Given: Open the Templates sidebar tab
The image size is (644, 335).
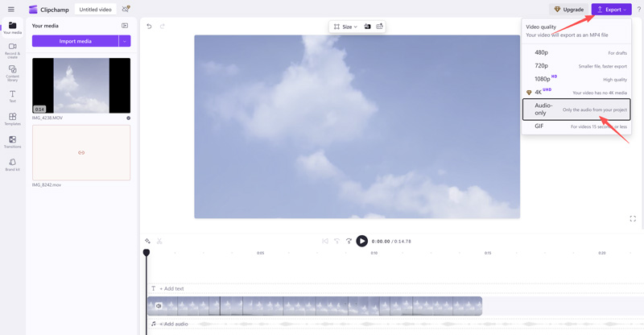Looking at the screenshot, I should [x=12, y=119].
